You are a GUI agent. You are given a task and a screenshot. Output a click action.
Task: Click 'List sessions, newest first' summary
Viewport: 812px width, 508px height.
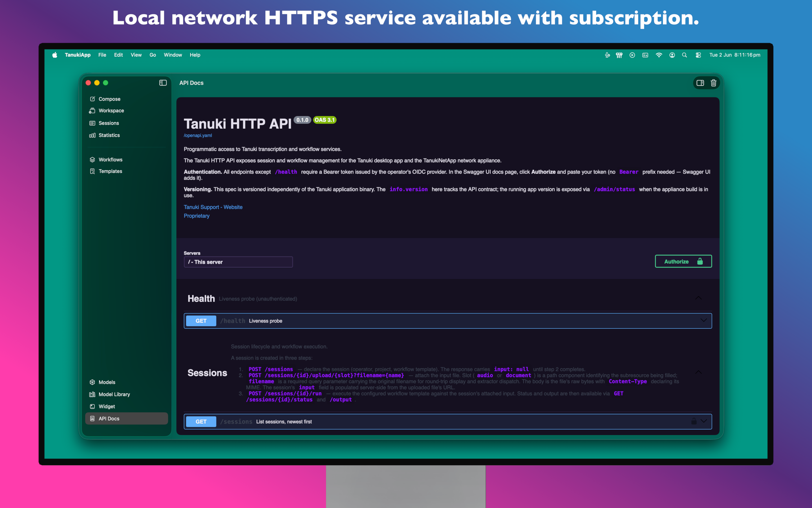(x=284, y=422)
